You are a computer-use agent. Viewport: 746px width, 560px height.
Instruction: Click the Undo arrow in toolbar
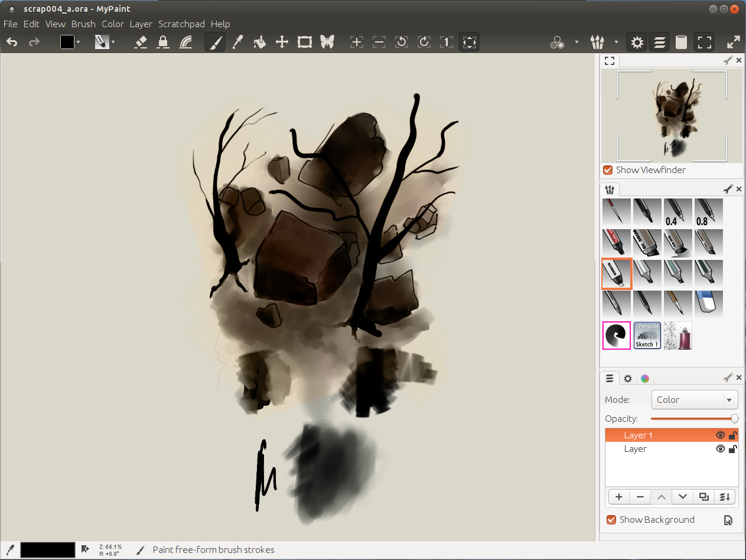[x=12, y=42]
